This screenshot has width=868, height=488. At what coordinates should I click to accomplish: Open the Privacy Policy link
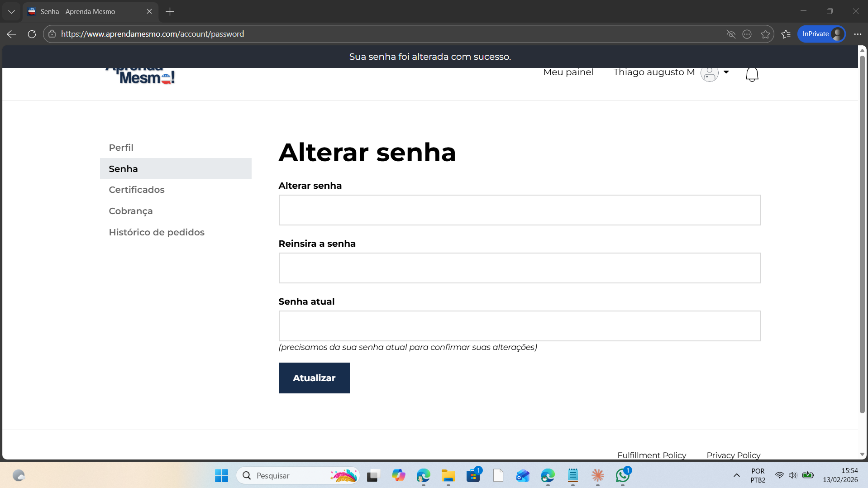[x=733, y=455]
